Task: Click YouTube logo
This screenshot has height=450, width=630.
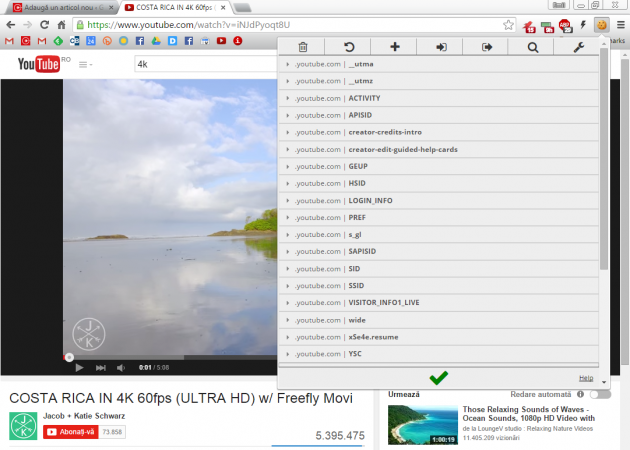Action: [x=39, y=64]
